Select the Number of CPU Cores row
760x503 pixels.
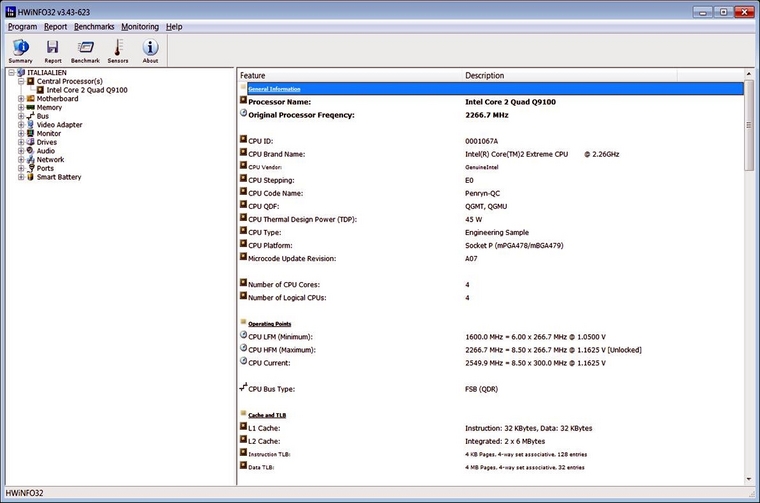(491, 285)
